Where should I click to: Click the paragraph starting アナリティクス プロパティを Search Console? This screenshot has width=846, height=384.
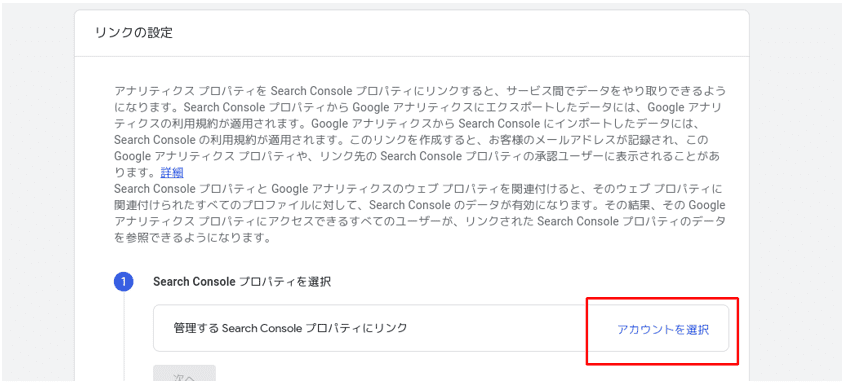[420, 132]
